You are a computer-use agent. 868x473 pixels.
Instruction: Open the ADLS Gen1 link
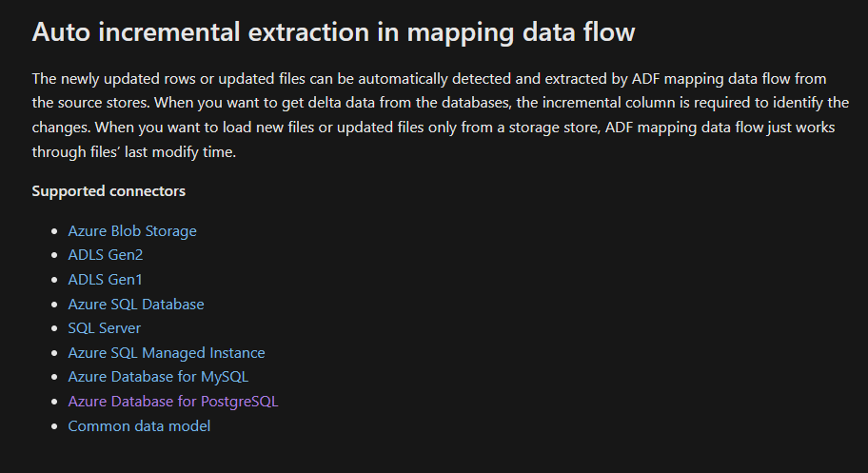106,280
